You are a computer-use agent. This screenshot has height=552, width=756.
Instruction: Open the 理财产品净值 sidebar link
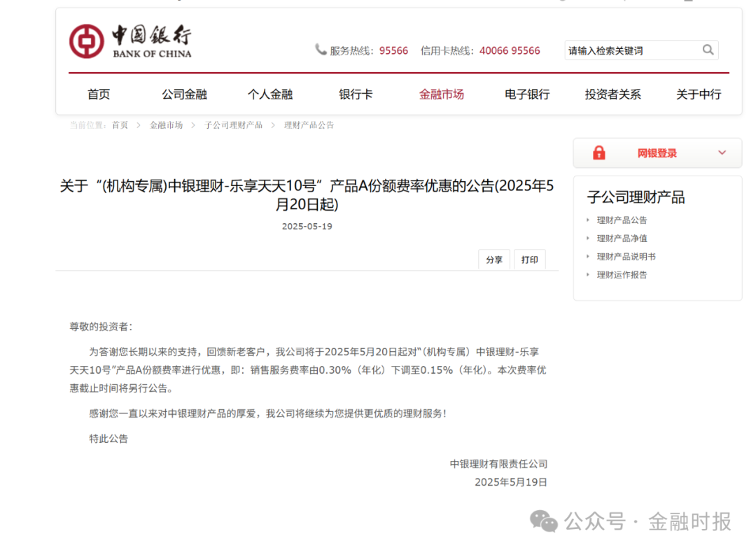click(622, 239)
